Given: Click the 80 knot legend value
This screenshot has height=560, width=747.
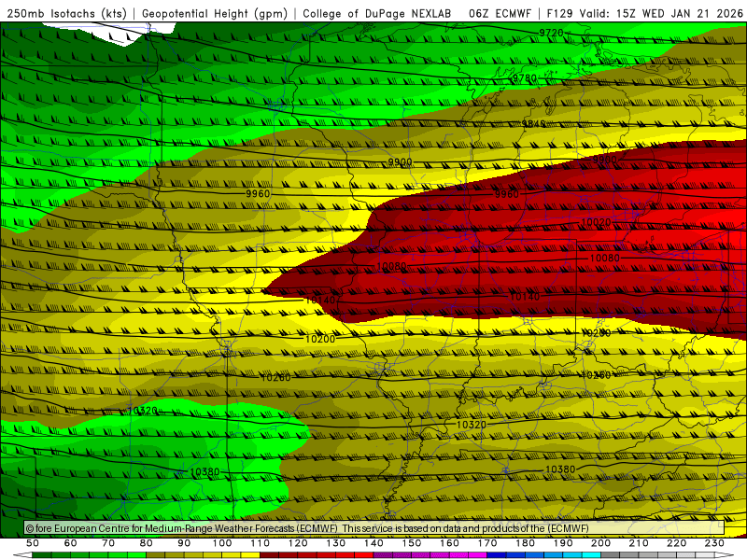Looking at the screenshot, I should 147,543.
